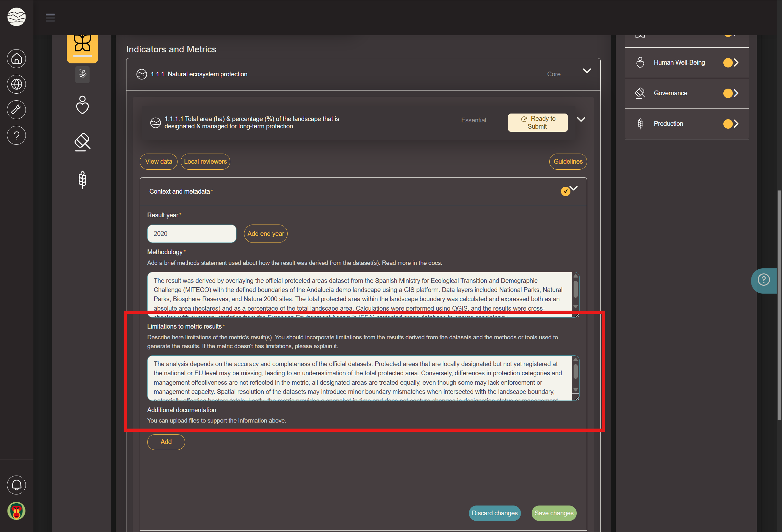
Task: Click the Save changes button
Action: [x=553, y=513]
